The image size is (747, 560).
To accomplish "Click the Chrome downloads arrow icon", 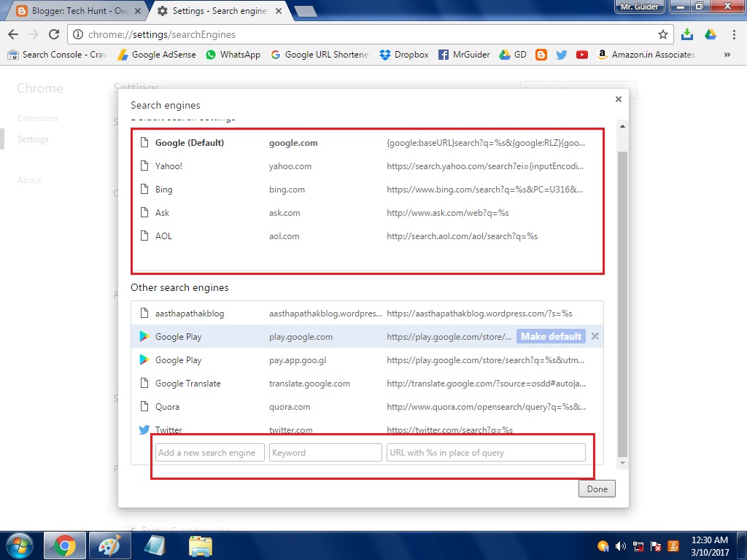I will pos(689,34).
